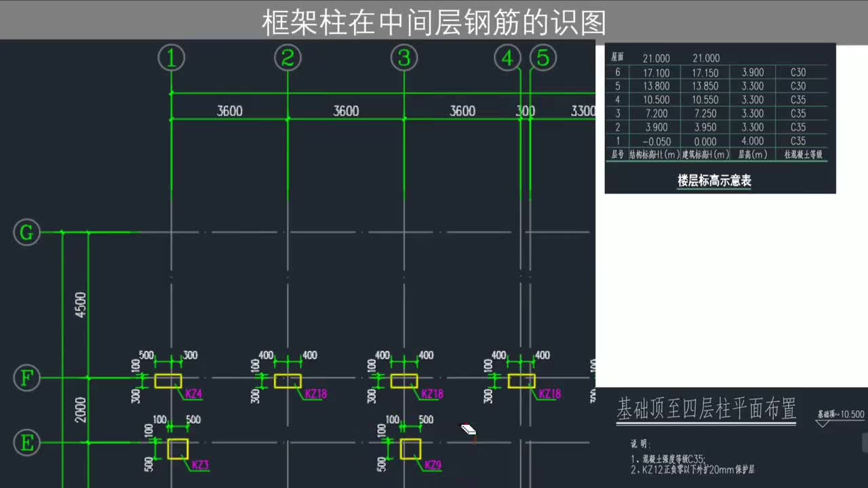Click the 柱混凝土等级 column header
Screen dimensions: 868x488
804,155
